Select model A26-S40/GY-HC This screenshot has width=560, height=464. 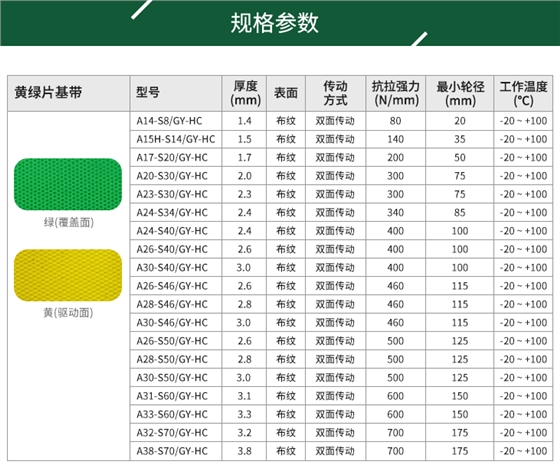click(x=172, y=249)
